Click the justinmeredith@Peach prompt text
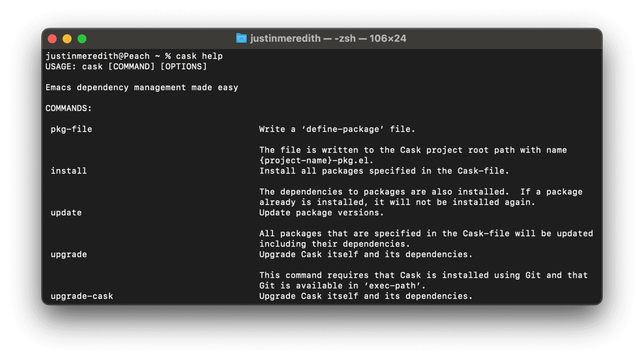The width and height of the screenshot is (644, 360). coord(97,56)
